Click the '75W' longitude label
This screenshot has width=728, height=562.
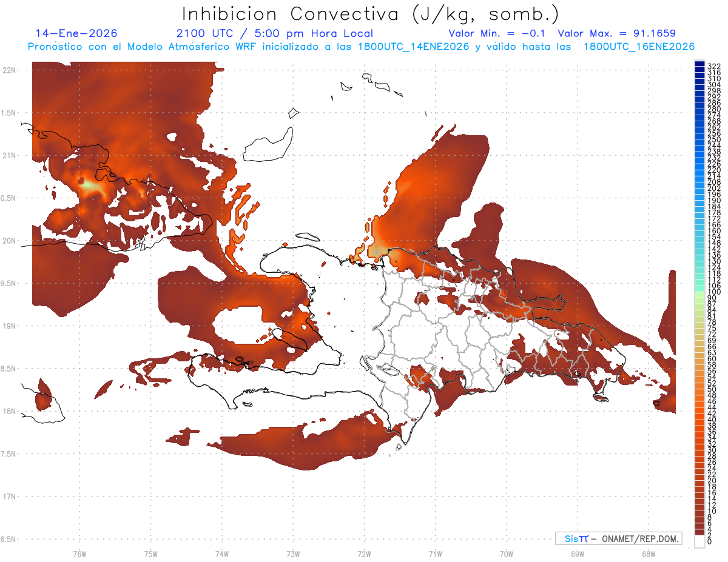(151, 554)
